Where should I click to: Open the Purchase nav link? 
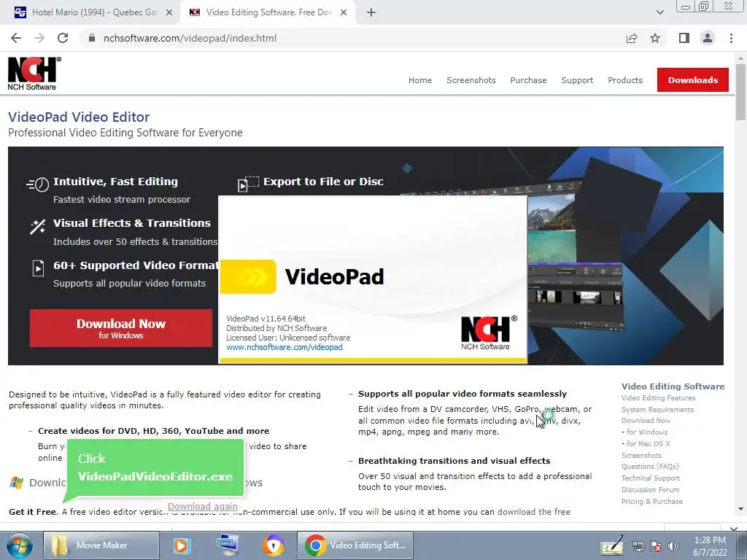click(528, 80)
